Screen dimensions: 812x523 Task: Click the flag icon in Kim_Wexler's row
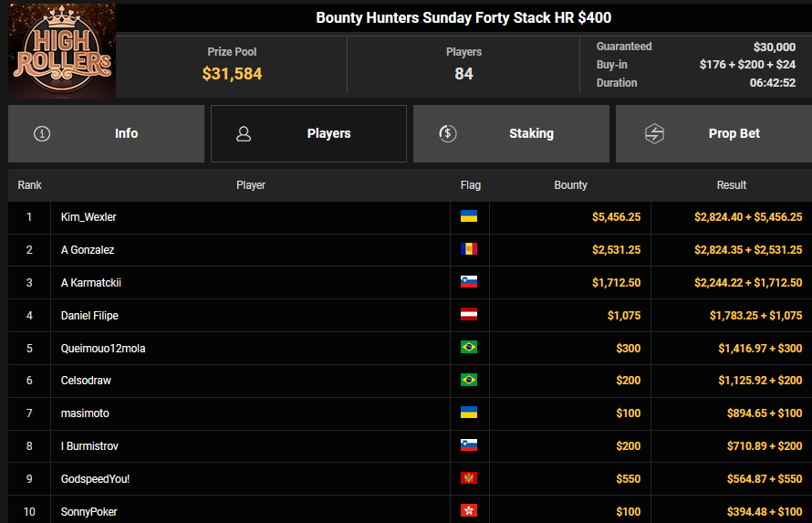[x=469, y=216]
